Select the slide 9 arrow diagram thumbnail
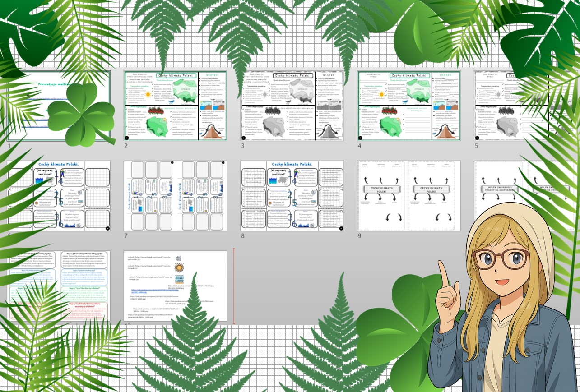This screenshot has width=580, height=392. pyautogui.click(x=408, y=196)
